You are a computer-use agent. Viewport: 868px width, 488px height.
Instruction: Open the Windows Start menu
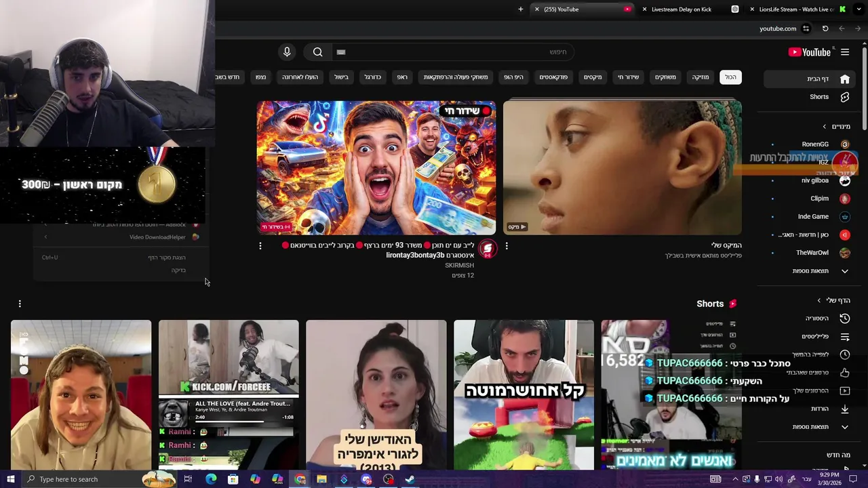click(10, 479)
